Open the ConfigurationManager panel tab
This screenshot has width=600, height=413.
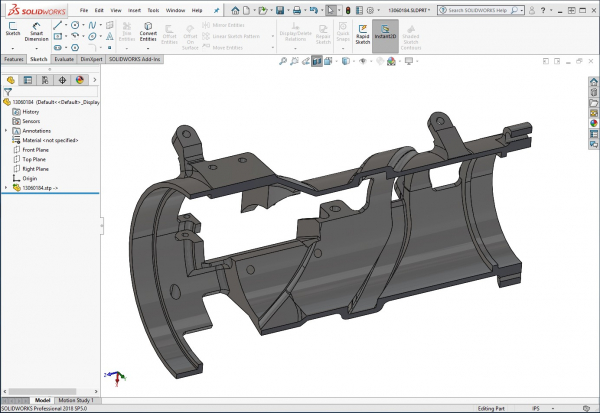[x=45, y=80]
